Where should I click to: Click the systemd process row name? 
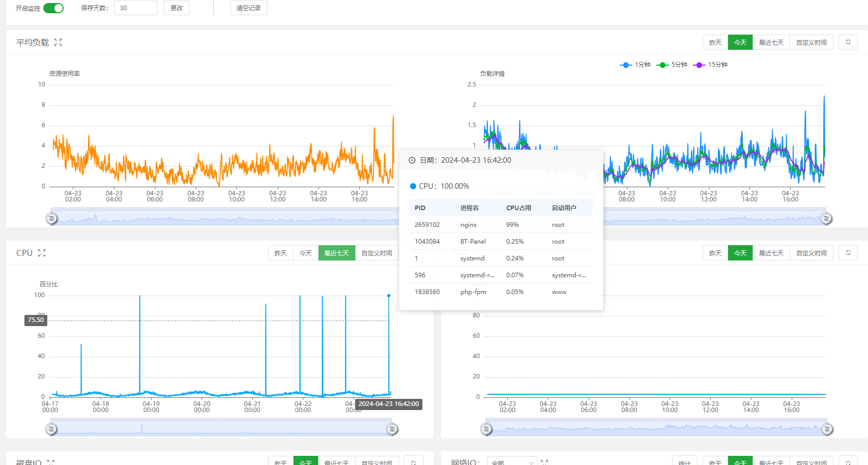coord(472,258)
